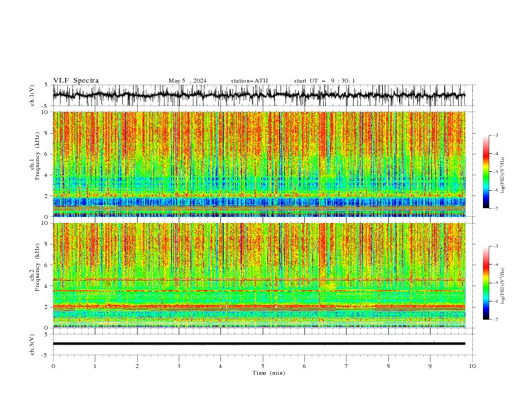The height and width of the screenshot is (411, 532).
Task: Click the "0" tick on time axis
Action: [x=53, y=366]
